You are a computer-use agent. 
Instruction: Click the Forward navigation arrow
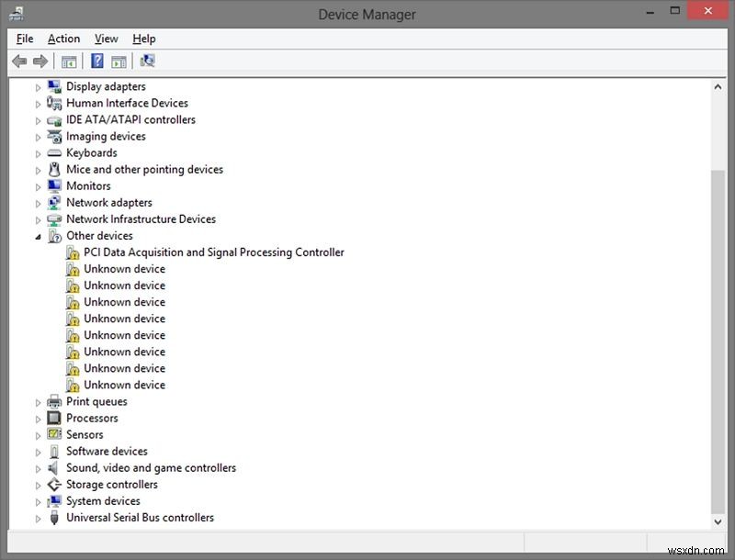click(x=41, y=61)
